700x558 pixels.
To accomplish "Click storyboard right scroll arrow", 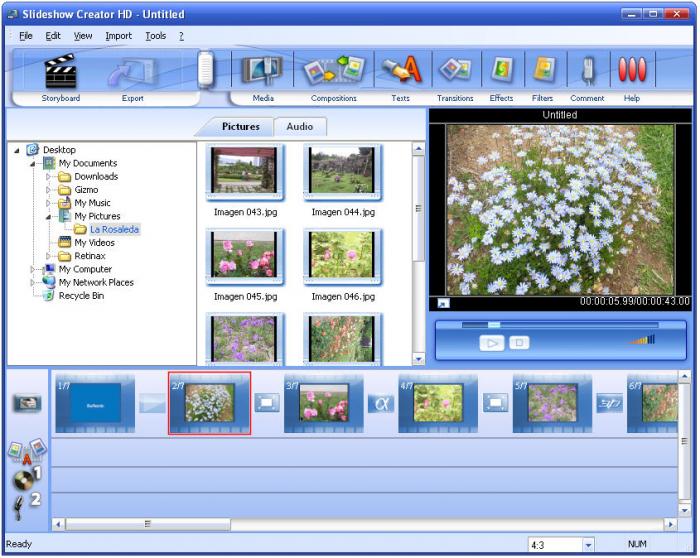I will 670,524.
